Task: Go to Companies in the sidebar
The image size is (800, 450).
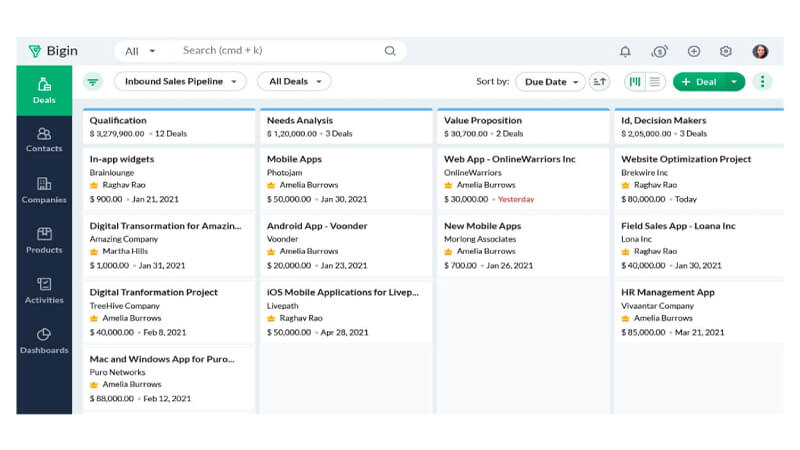Action: [44, 190]
